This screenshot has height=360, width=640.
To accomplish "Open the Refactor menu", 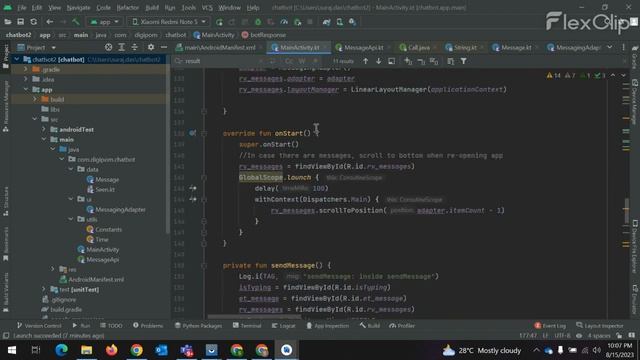I will 127,7.
